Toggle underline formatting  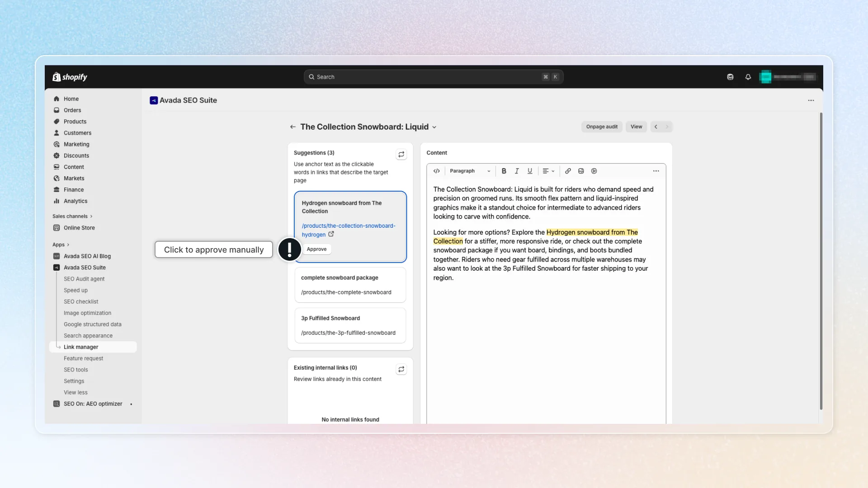click(530, 171)
